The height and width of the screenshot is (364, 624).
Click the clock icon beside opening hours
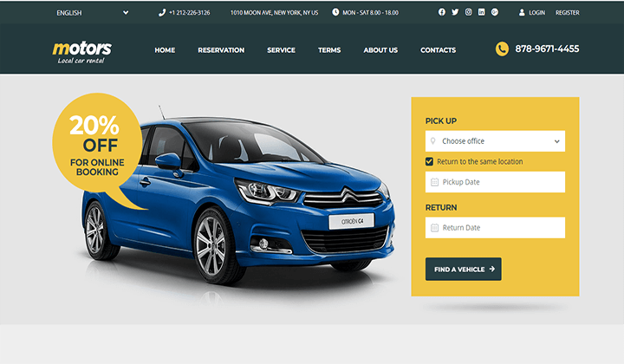[x=335, y=12]
